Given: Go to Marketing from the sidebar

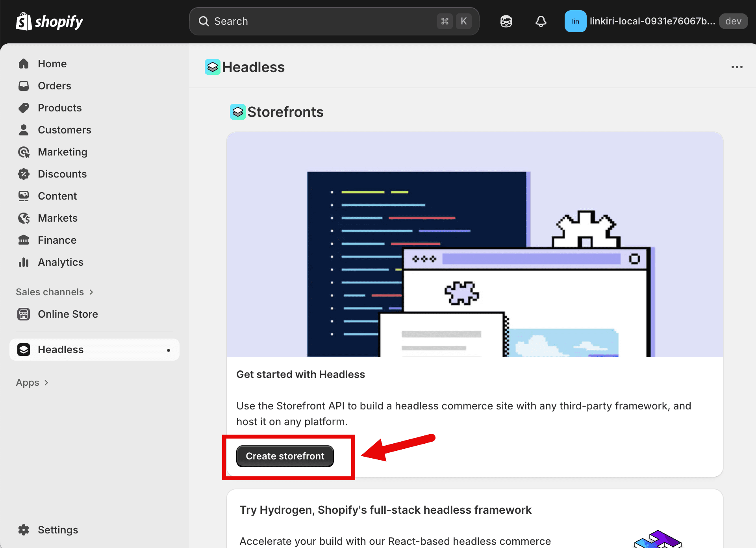Looking at the screenshot, I should (x=63, y=152).
